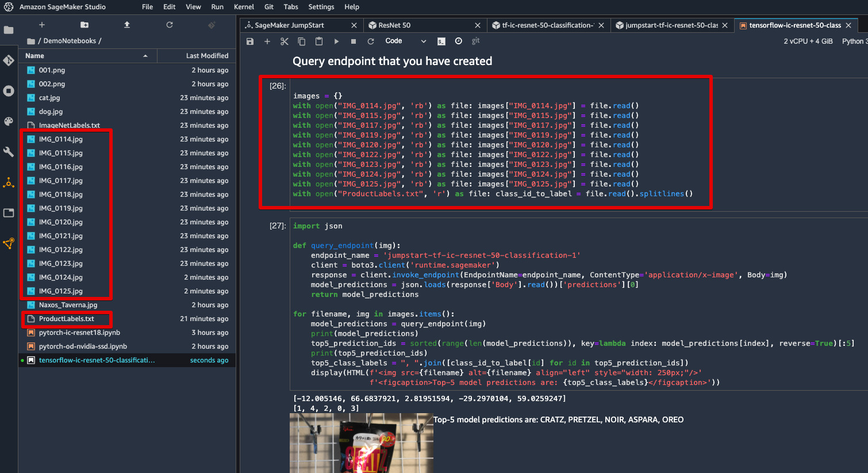Stop kernel execution via the stop icon
Screen dimensions: 868x473
coord(352,41)
